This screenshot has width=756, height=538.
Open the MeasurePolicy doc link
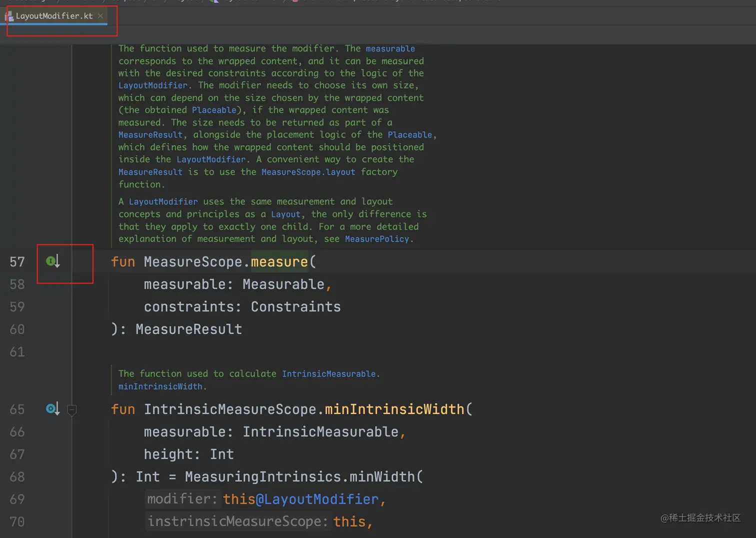(377, 239)
